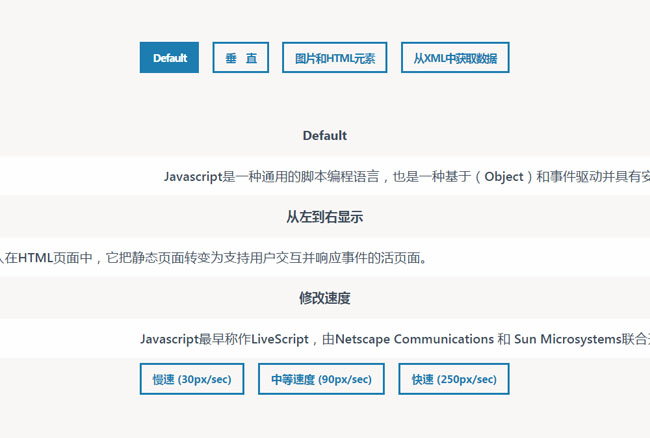The height and width of the screenshot is (438, 650).
Task: Click Netscape Communications in the scrolling text
Action: (x=414, y=339)
